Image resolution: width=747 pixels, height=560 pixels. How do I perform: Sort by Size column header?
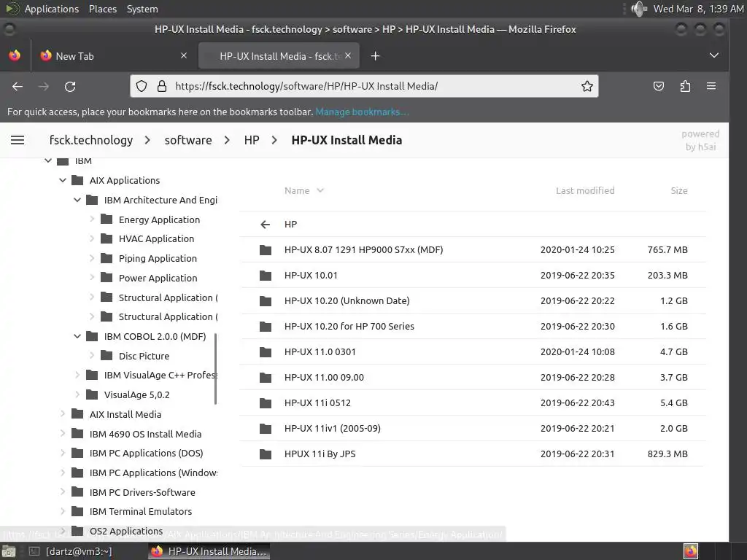[x=679, y=190]
